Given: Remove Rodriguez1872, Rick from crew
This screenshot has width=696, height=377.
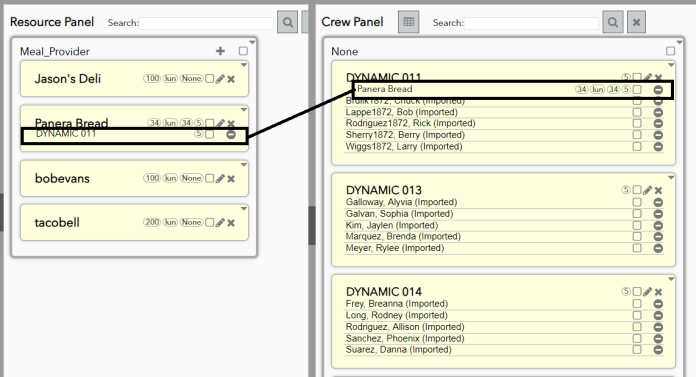Looking at the screenshot, I should pyautogui.click(x=658, y=123).
